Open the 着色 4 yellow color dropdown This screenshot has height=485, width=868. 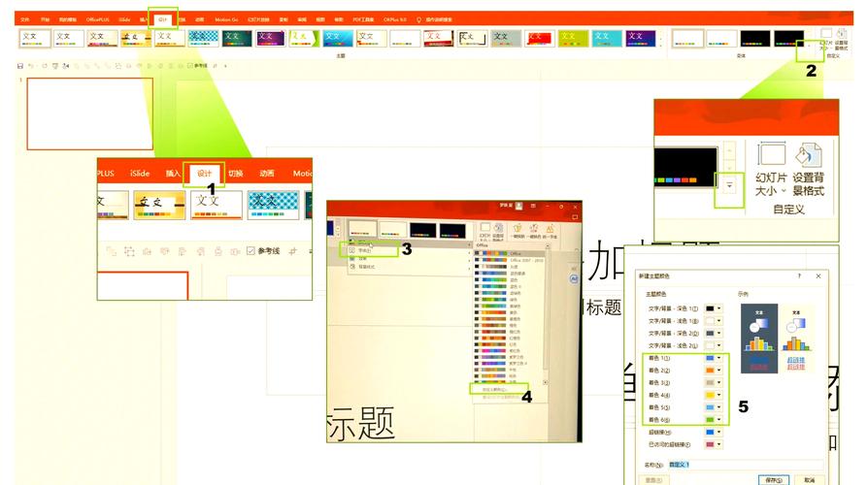tap(718, 395)
